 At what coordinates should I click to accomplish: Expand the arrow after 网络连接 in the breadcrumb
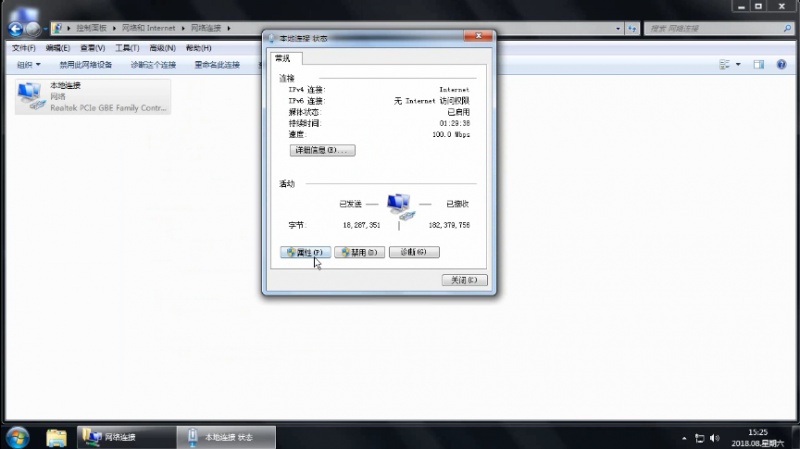pos(229,28)
